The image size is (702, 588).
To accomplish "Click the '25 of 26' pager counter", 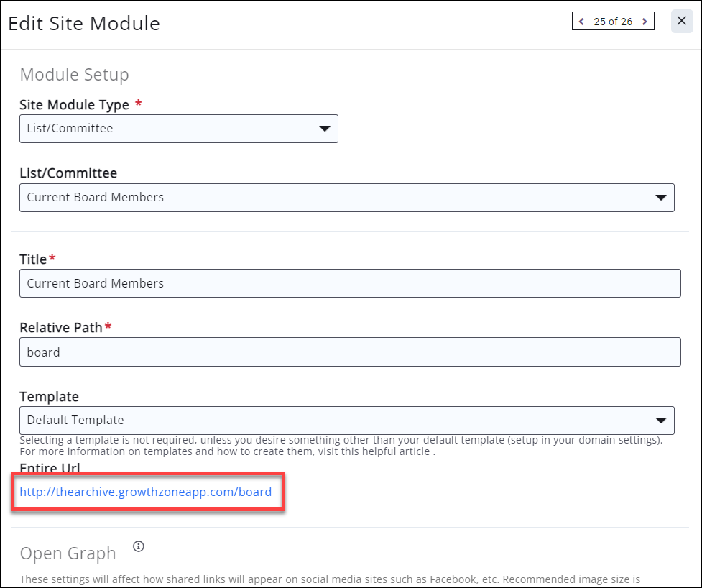I will [613, 22].
